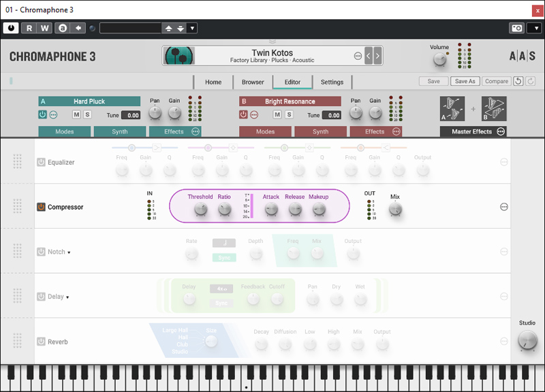Grab the Equalizer row drag handle
Screen dimensions: 545x392
coord(18,162)
